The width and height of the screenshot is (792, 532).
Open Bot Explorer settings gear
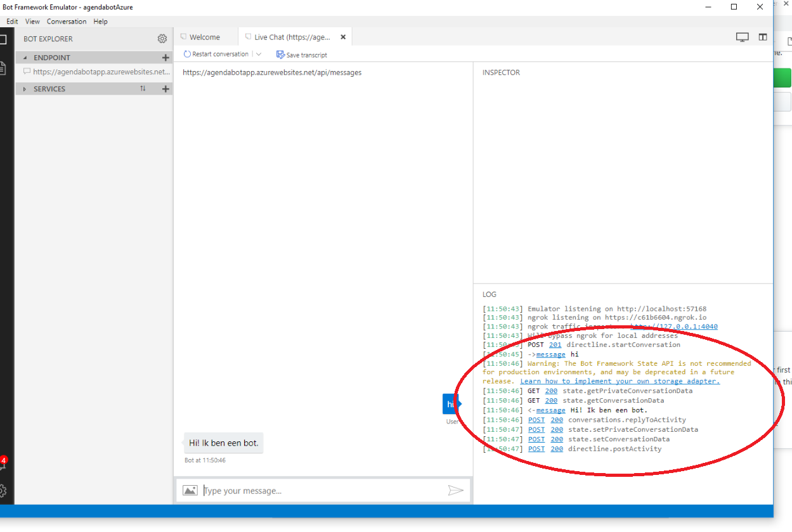[162, 38]
